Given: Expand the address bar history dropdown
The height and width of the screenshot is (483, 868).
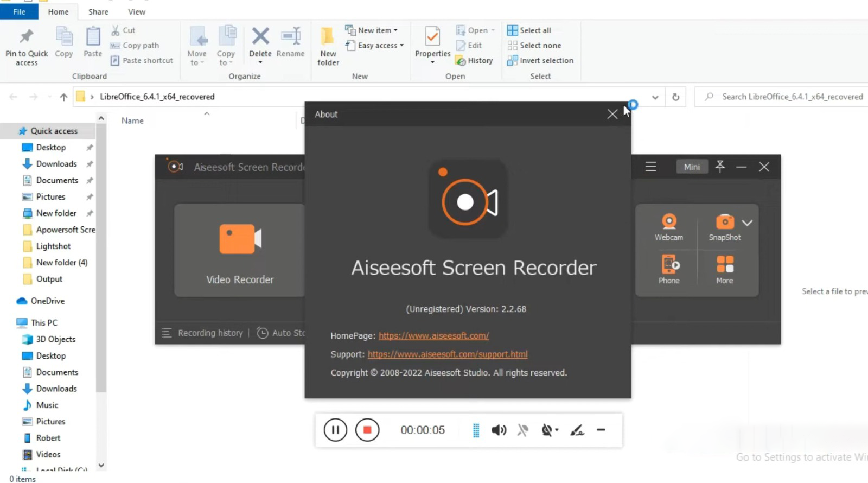Looking at the screenshot, I should click(655, 97).
